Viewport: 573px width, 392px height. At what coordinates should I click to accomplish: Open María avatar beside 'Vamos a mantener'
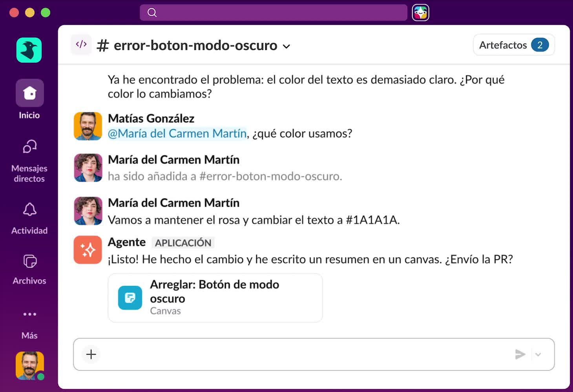click(x=88, y=211)
